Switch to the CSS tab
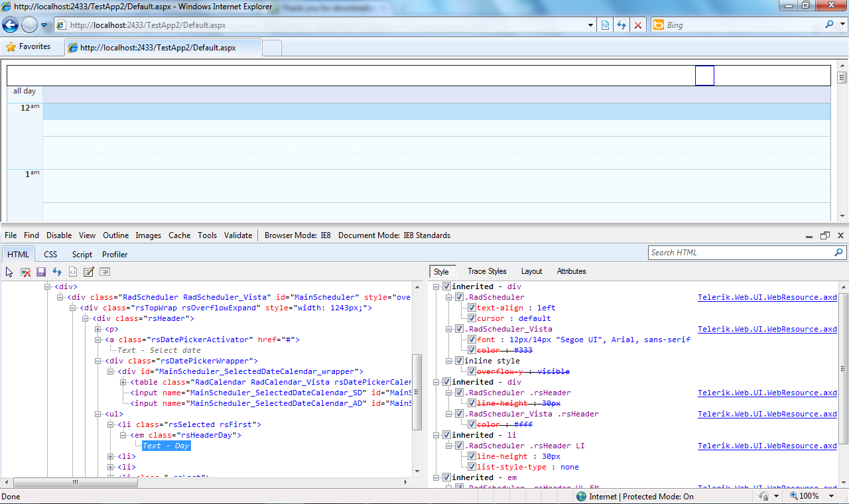 click(x=50, y=255)
